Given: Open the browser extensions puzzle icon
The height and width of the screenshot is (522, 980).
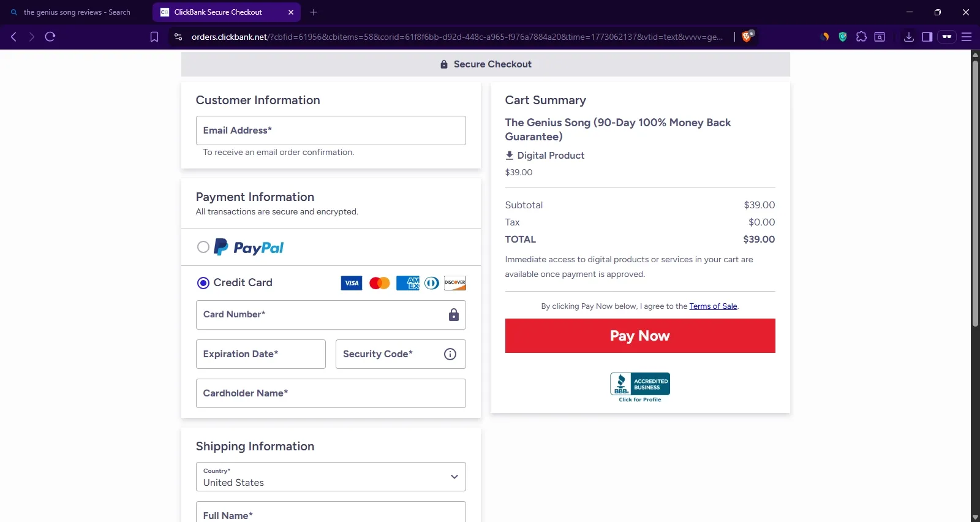Looking at the screenshot, I should [861, 37].
